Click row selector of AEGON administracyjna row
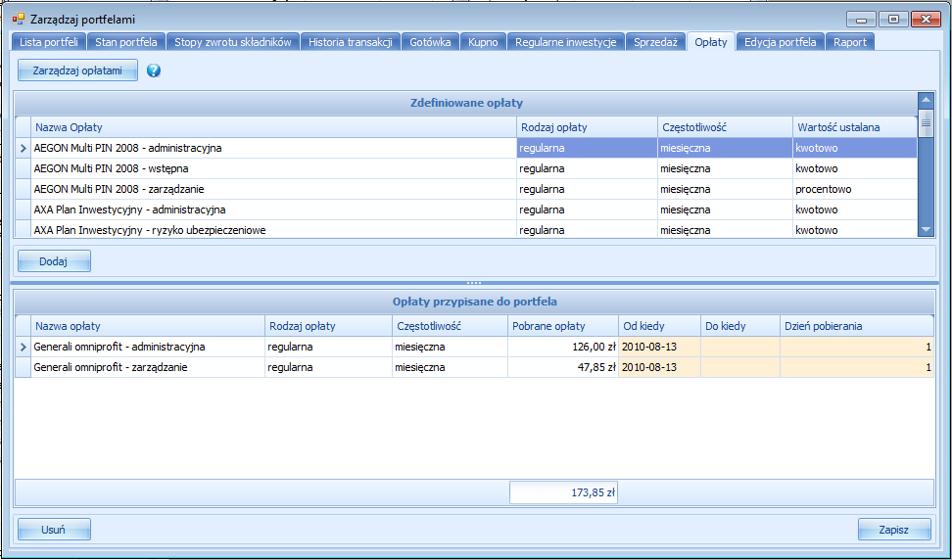Image resolution: width=952 pixels, height=560 pixels. [24, 148]
